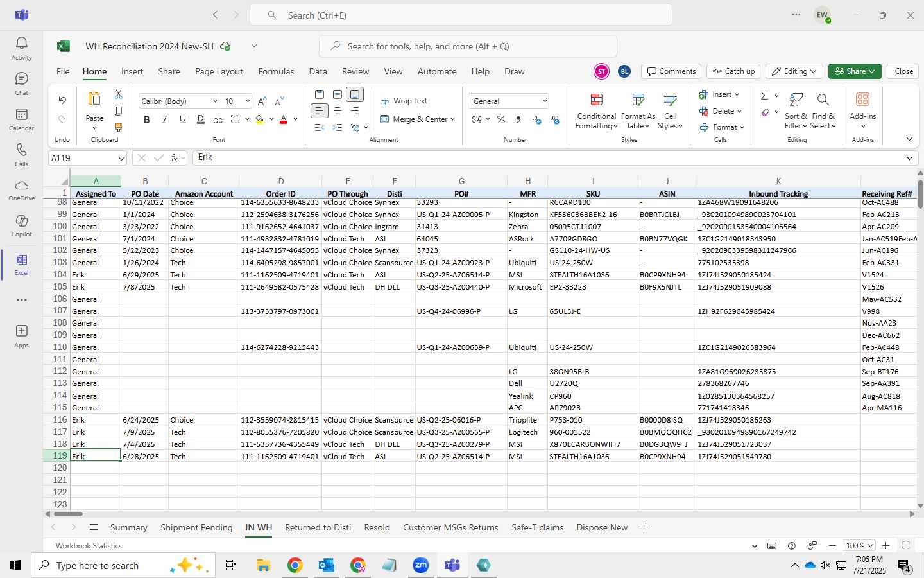Toggle Strikethrough formatting
Screen dimensions: 924x578
point(218,119)
